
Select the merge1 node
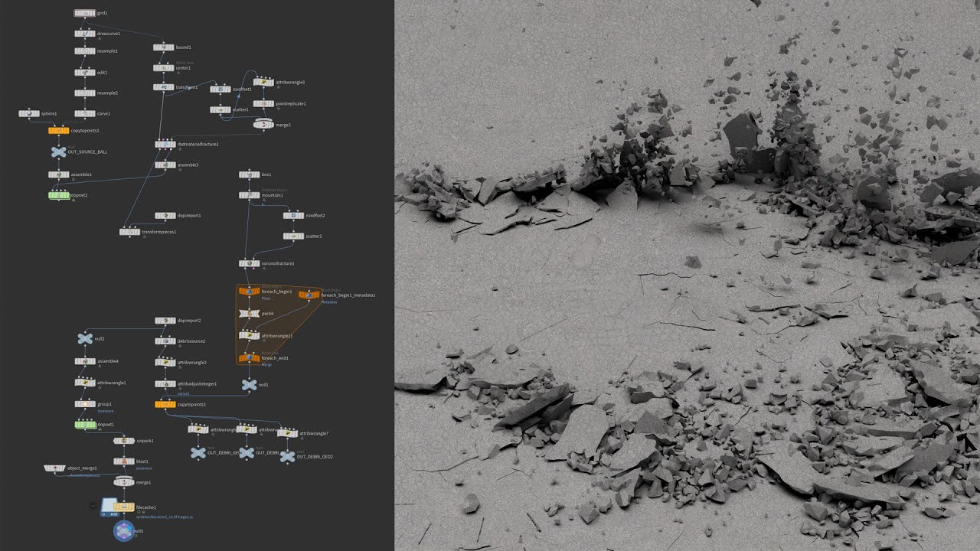tap(124, 482)
